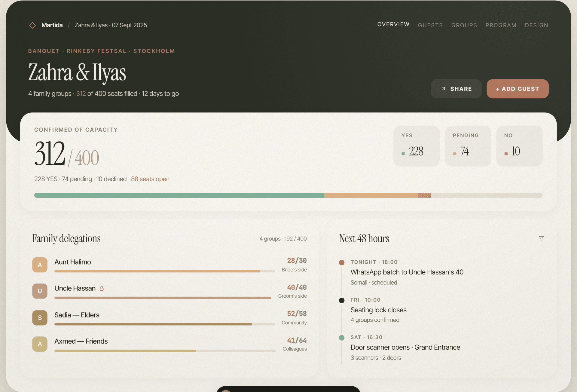Click Uncle Hassan's U avatar badge
The image size is (577, 392).
click(x=40, y=291)
